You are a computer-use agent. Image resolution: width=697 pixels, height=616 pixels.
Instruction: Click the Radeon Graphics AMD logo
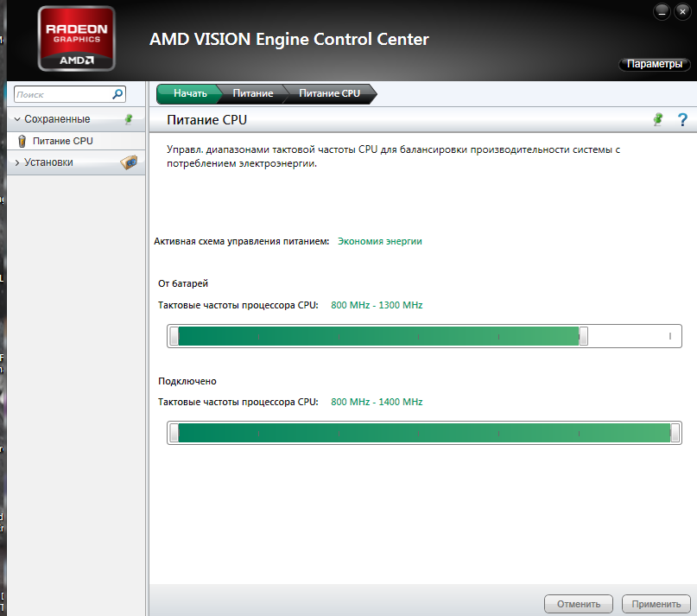coord(77,39)
